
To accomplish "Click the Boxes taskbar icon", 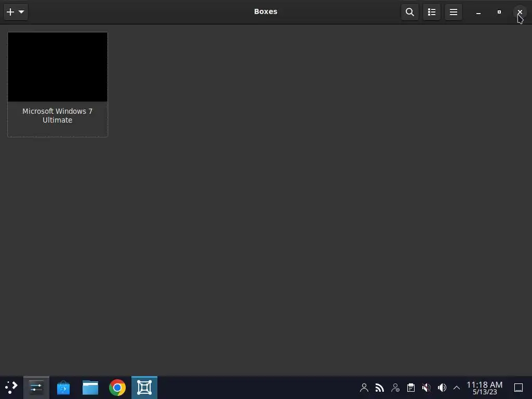I will coord(144,388).
